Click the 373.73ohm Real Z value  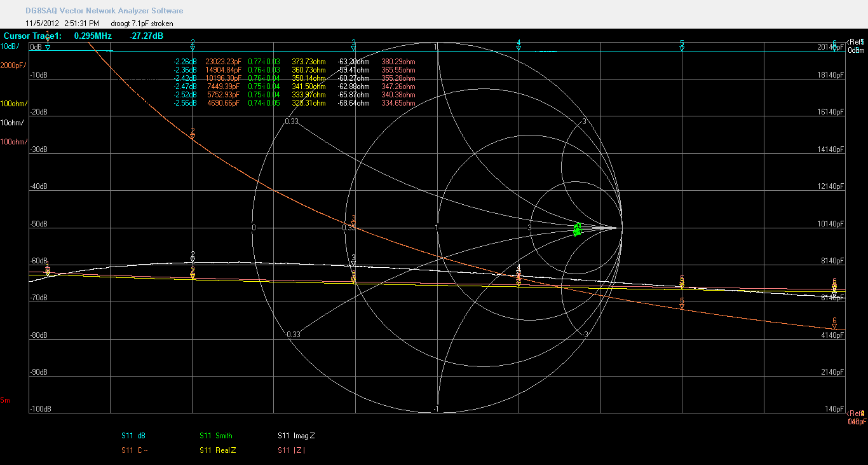pos(308,61)
